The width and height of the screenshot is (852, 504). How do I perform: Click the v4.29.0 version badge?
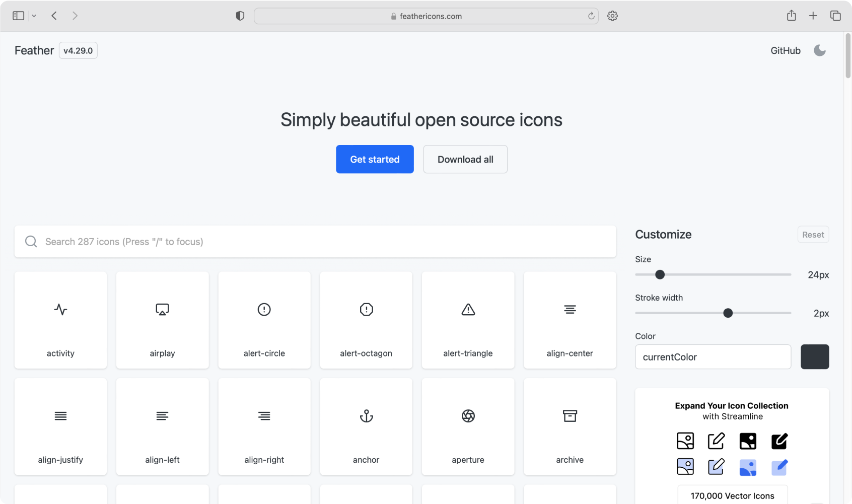click(78, 50)
